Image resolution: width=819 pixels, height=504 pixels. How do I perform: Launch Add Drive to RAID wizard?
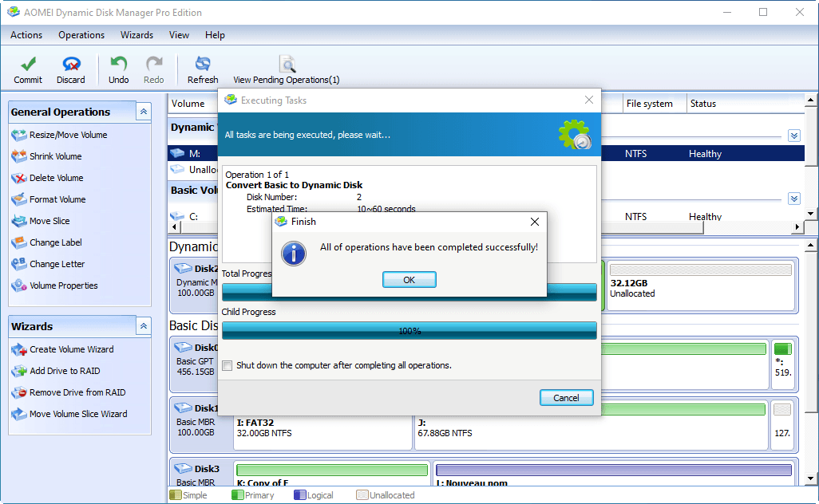click(55, 371)
